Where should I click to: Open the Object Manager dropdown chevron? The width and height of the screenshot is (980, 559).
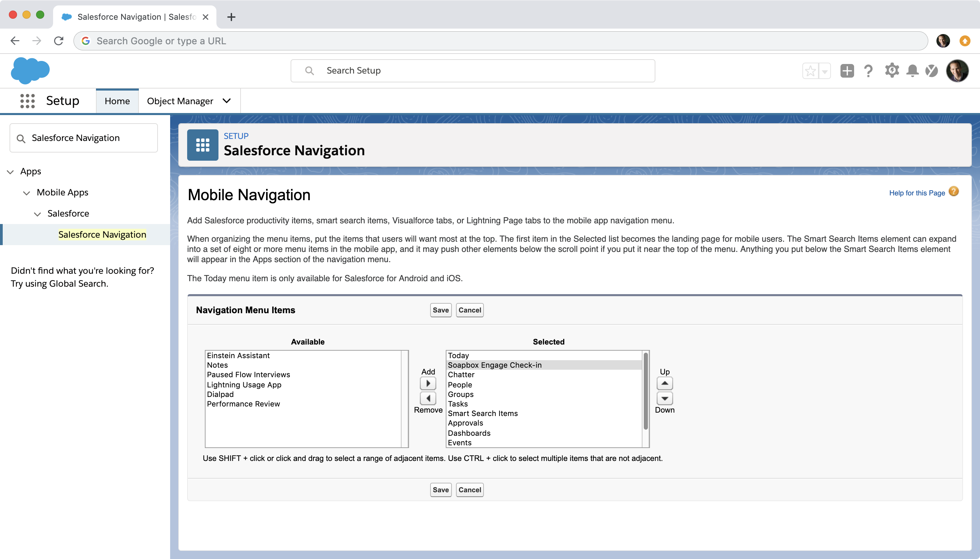[227, 100]
